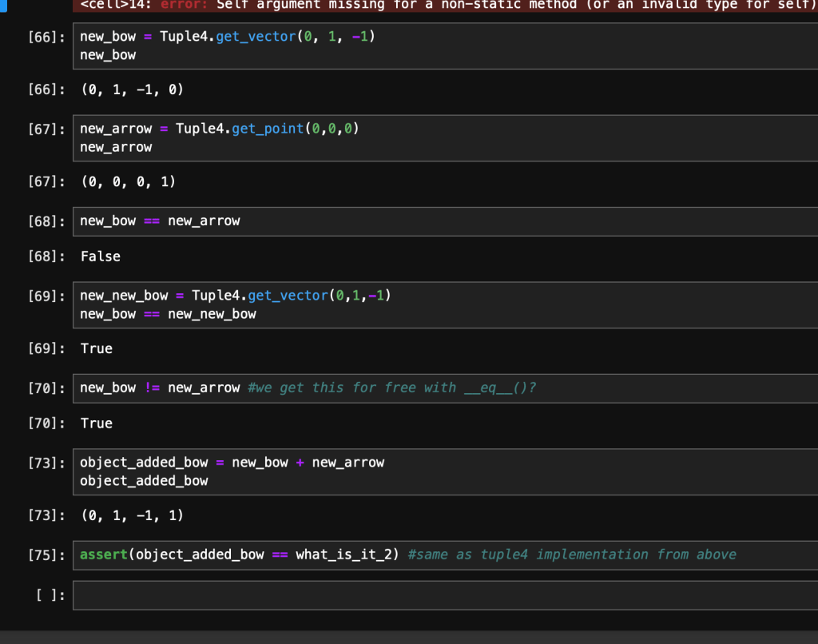Click the empty [ ] prompt label
Screen dimensions: 818x644
(50, 596)
